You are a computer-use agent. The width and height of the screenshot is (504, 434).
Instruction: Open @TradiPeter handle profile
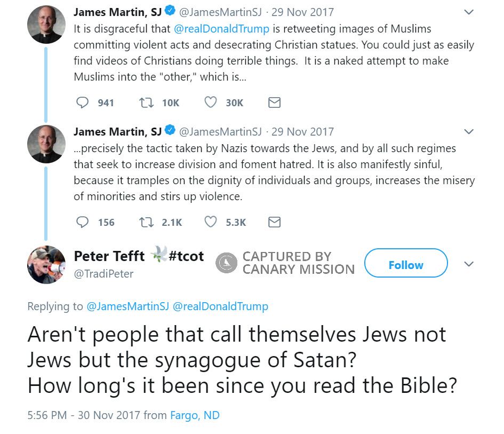pyautogui.click(x=103, y=274)
